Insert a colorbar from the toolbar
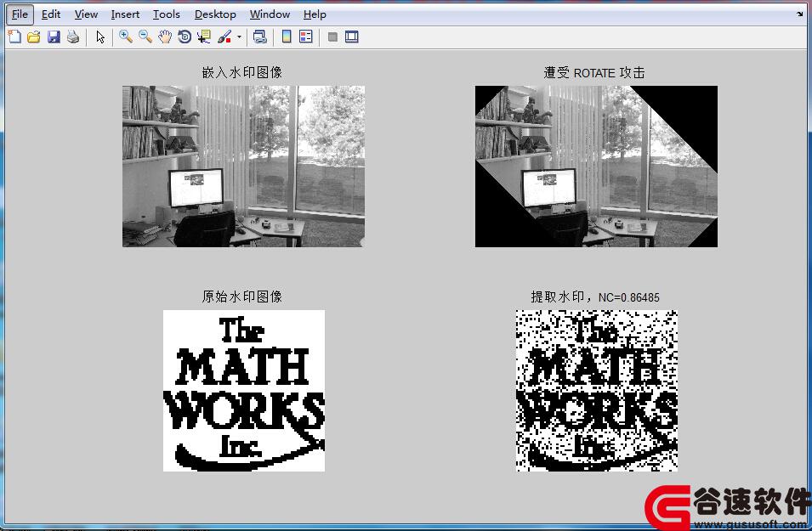Viewport: 812px width, 531px height. (x=287, y=37)
